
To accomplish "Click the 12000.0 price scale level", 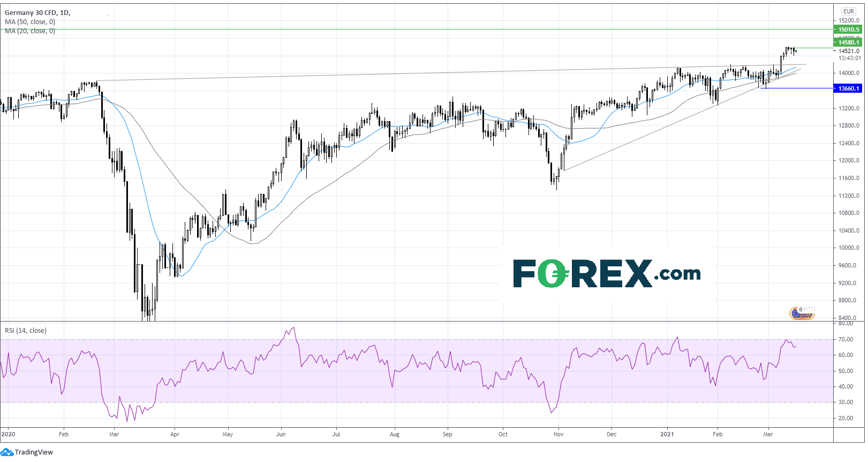I will (x=849, y=160).
